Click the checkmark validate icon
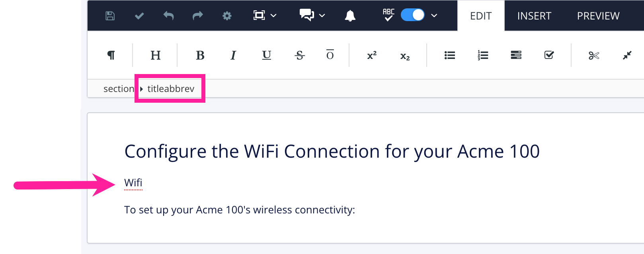644x254 pixels. tap(139, 16)
